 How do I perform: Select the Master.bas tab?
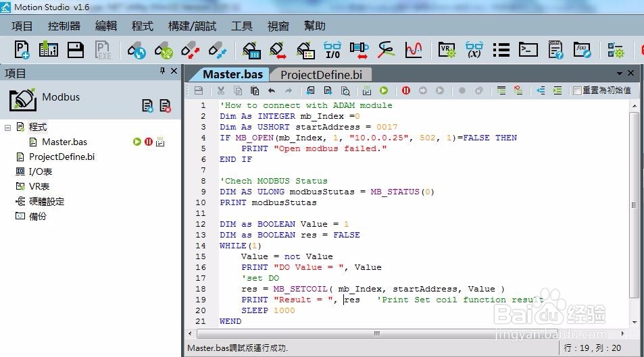click(233, 74)
